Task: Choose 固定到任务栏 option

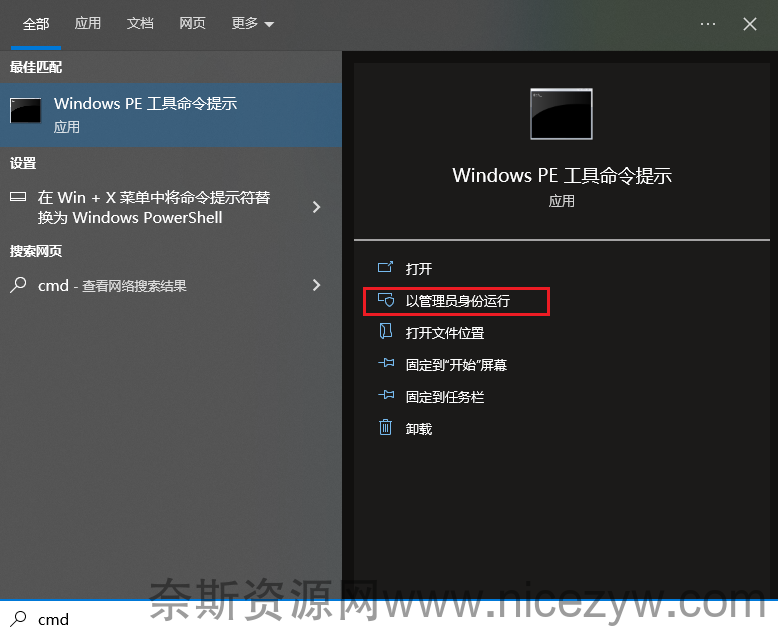Action: tap(445, 397)
